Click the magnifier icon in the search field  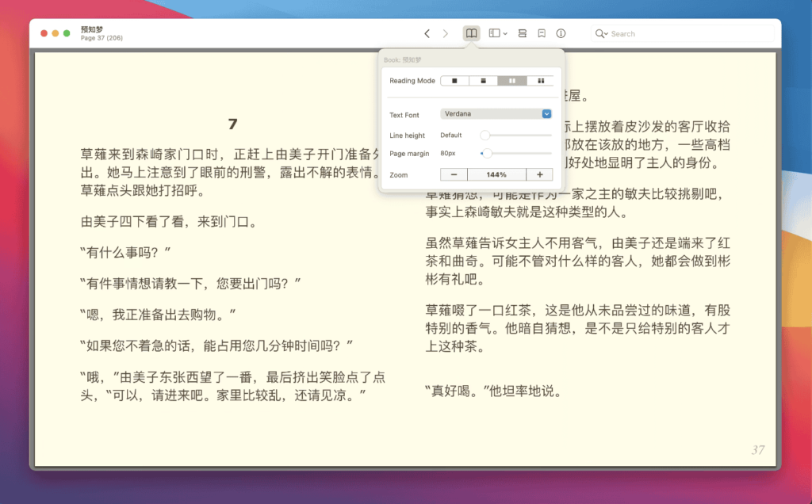click(601, 33)
